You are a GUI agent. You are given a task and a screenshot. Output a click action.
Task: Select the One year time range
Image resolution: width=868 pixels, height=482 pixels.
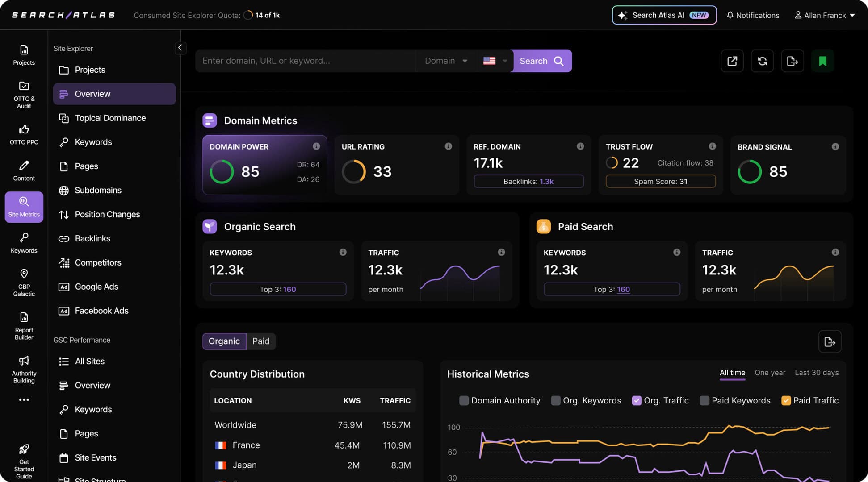pyautogui.click(x=770, y=372)
